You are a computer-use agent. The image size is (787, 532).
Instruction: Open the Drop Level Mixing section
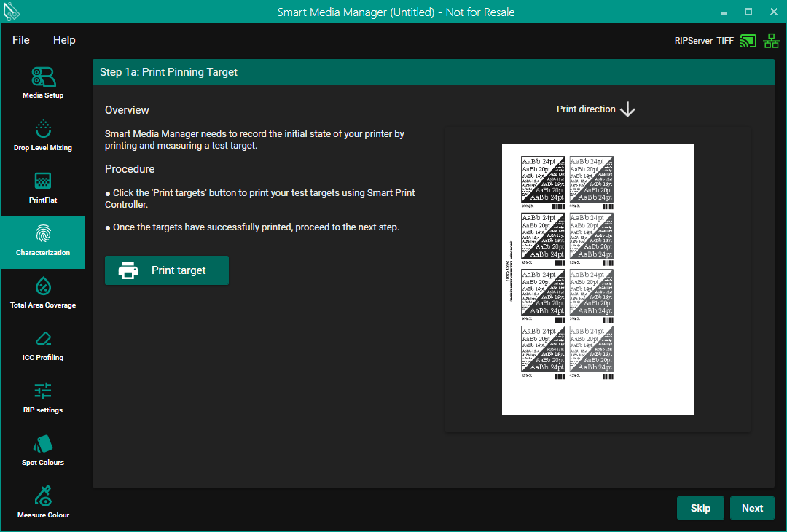(43, 136)
